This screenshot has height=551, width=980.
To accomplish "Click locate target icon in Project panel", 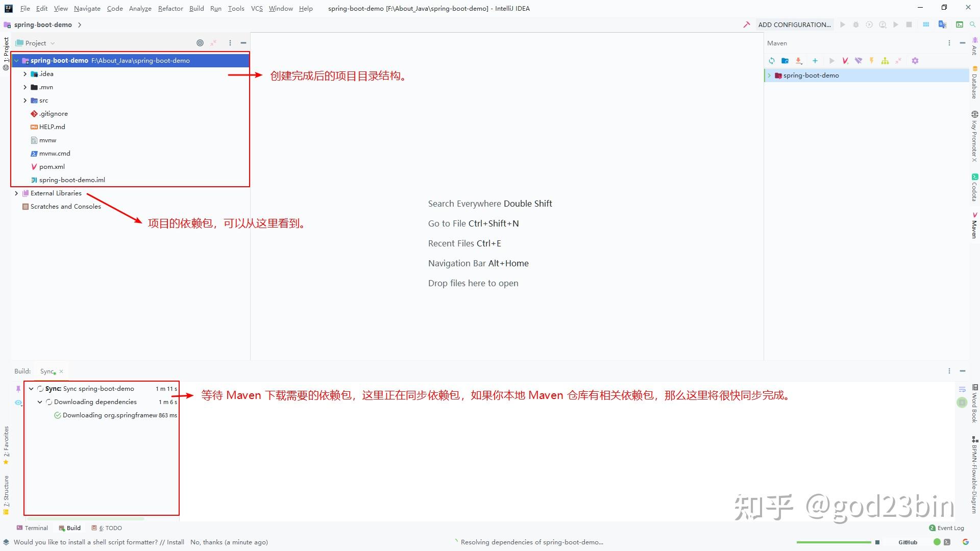I will pos(200,43).
